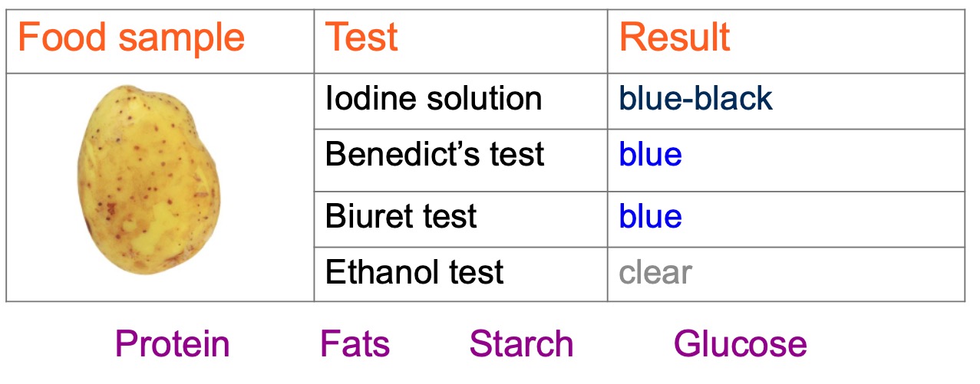Viewport: 980px width, 384px height.
Task: Pick the purple 'Glucose' label
Action: pyautogui.click(x=740, y=344)
